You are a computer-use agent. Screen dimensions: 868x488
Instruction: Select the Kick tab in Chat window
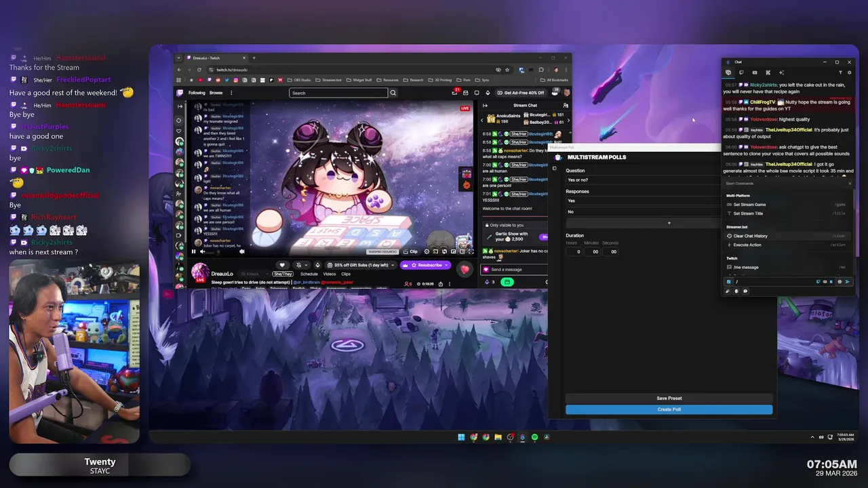(768, 73)
